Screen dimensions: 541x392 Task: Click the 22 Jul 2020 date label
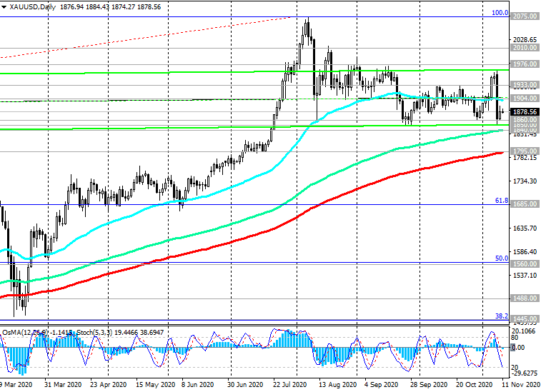[x=290, y=384]
